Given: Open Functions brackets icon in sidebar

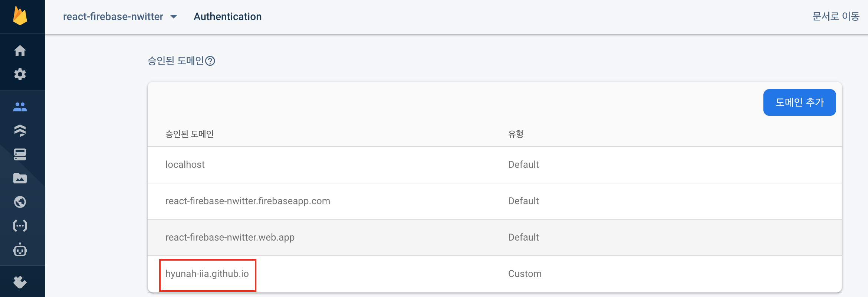Looking at the screenshot, I should click(x=20, y=226).
